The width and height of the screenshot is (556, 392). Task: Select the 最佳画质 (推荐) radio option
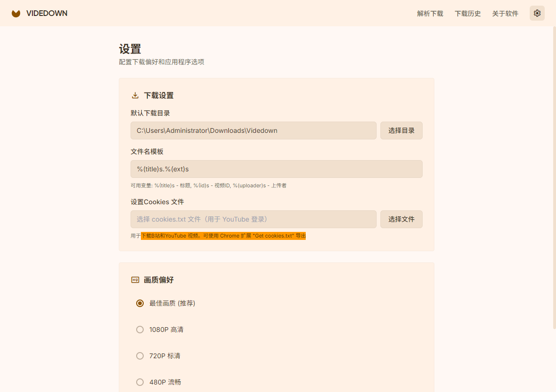[140, 303]
